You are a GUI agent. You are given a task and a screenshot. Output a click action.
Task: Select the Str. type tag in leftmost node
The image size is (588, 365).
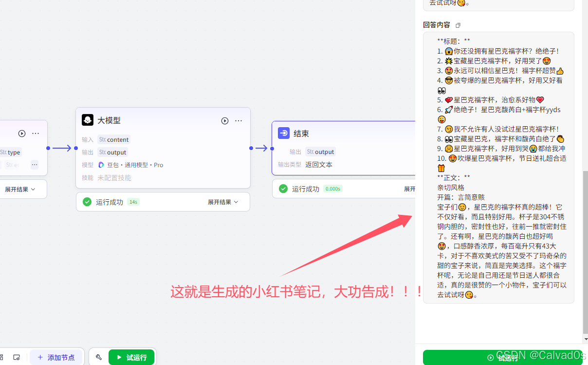(x=10, y=152)
